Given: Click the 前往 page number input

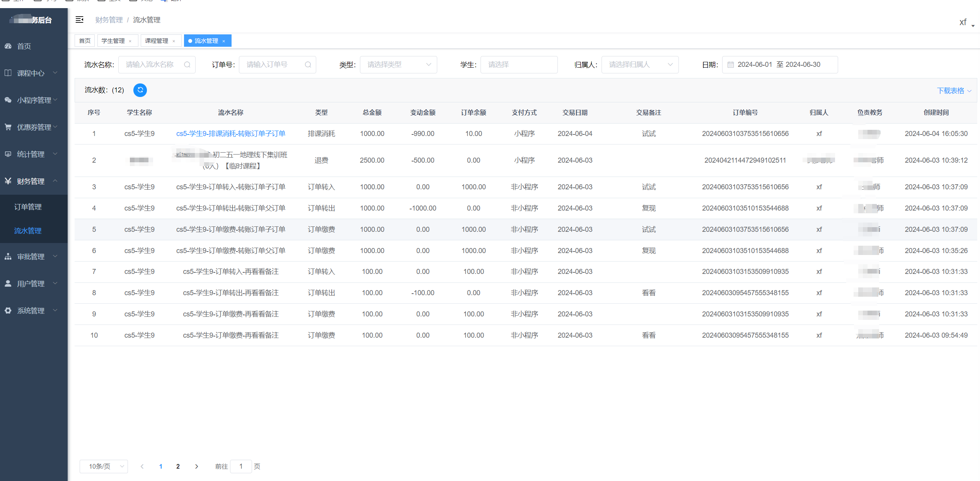Looking at the screenshot, I should 241,466.
